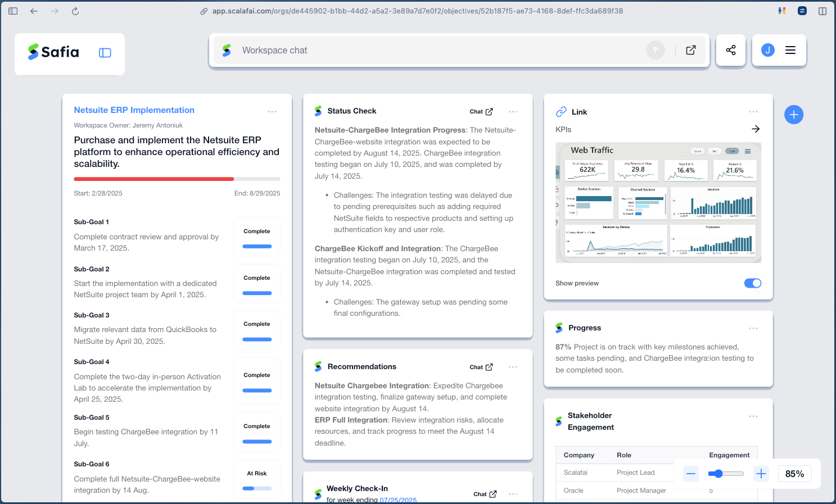Click the Web Traffic menu icon in preview
This screenshot has height=504, width=836.
click(748, 151)
